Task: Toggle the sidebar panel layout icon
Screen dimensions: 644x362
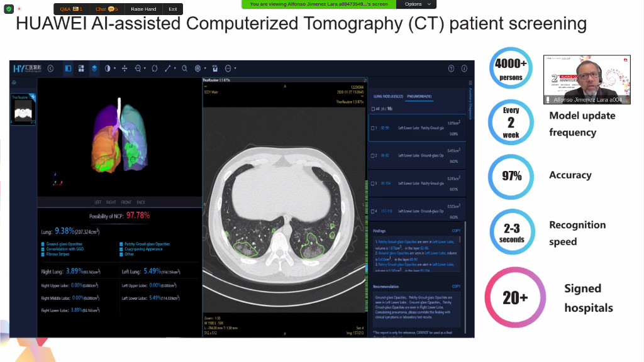Action: tap(68, 69)
